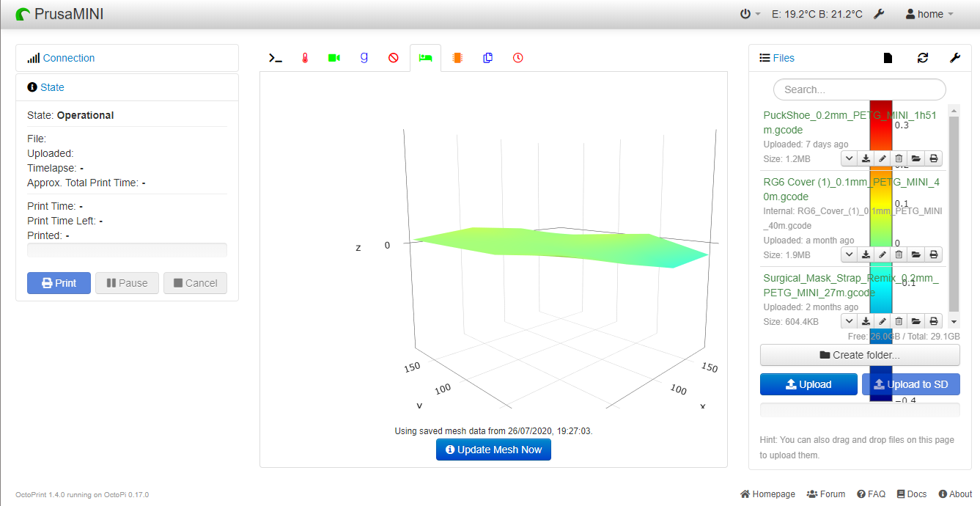Image resolution: width=980 pixels, height=506 pixels.
Task: Open the blue copy-files tab
Action: [487, 58]
